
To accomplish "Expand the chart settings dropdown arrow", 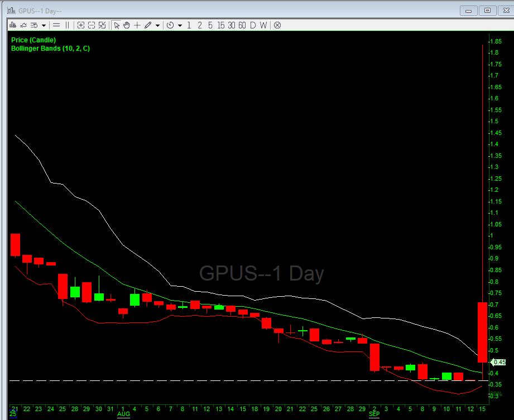I will pyautogui.click(x=43, y=25).
